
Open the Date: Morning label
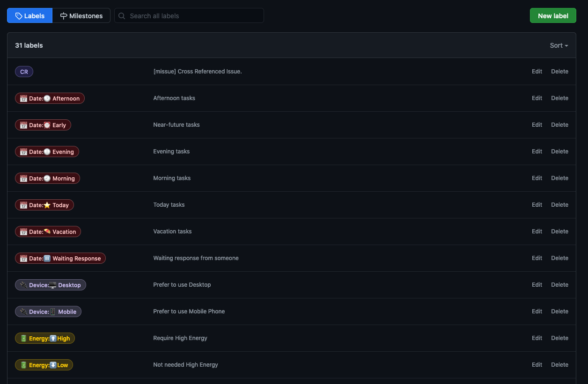(x=47, y=178)
